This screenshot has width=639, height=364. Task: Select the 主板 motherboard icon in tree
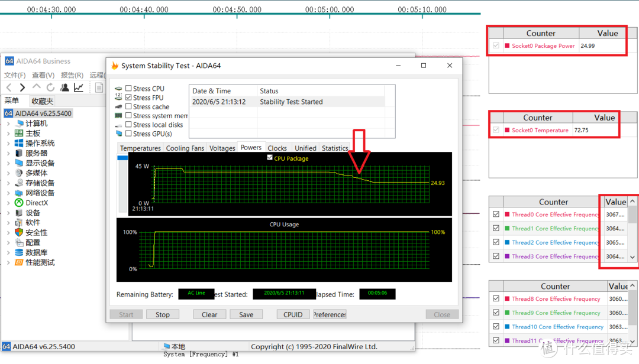[x=19, y=133]
